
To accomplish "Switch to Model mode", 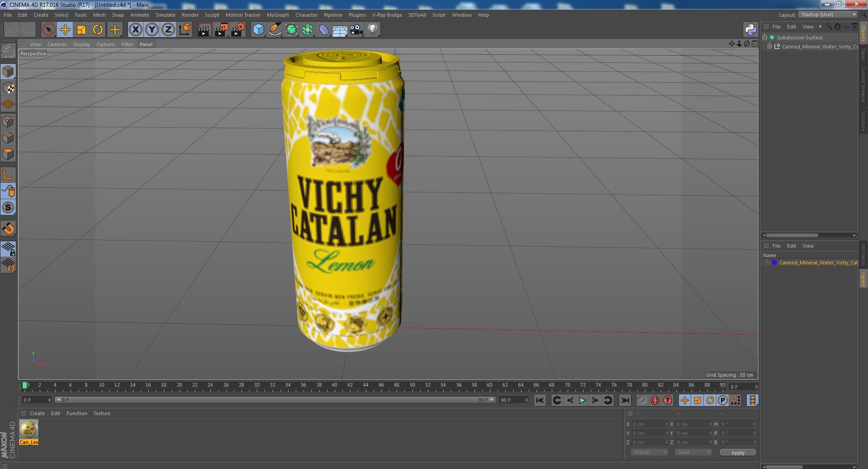I will [x=8, y=72].
